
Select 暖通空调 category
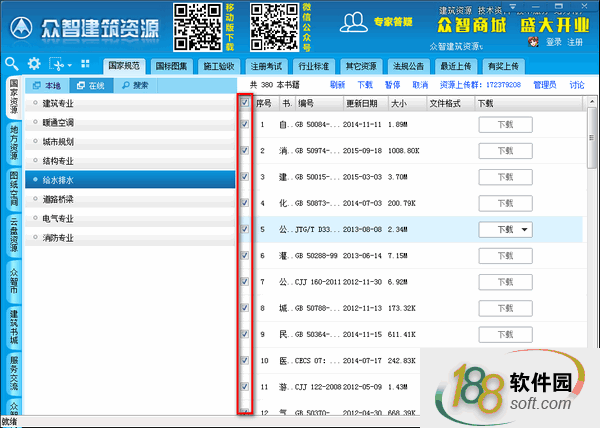click(x=130, y=122)
